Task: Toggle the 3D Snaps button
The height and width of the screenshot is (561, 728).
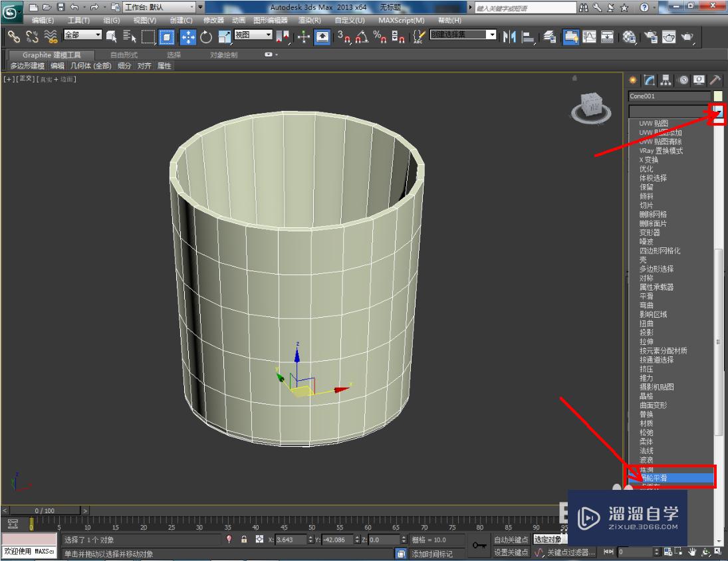Action: point(344,37)
